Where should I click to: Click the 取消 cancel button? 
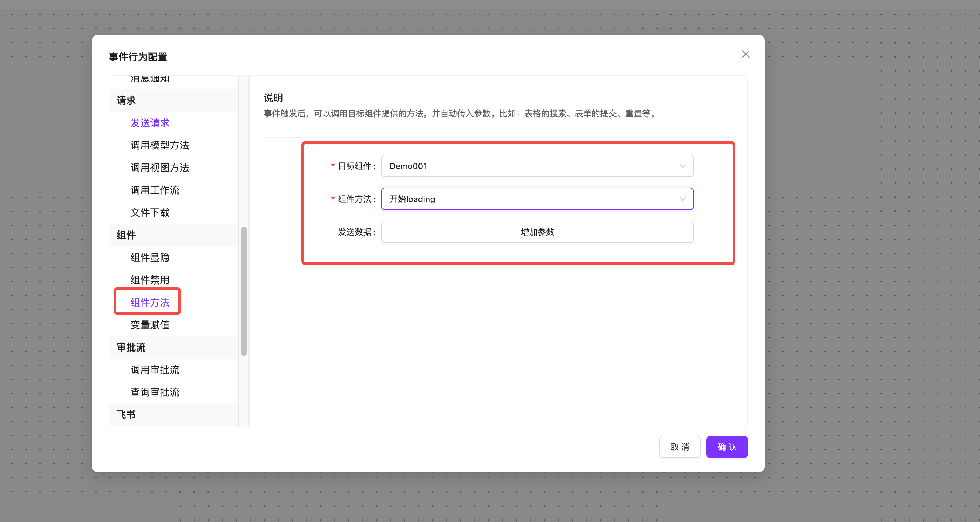680,447
